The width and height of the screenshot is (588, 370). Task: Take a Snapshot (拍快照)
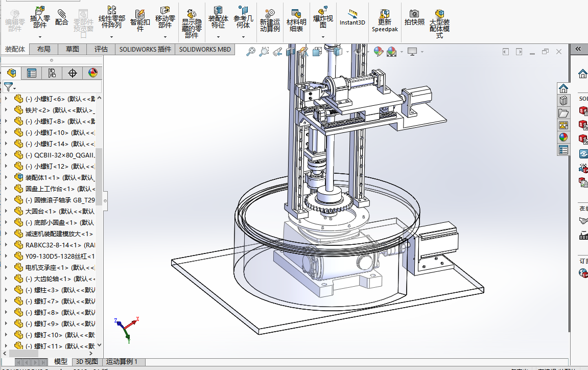[414, 18]
